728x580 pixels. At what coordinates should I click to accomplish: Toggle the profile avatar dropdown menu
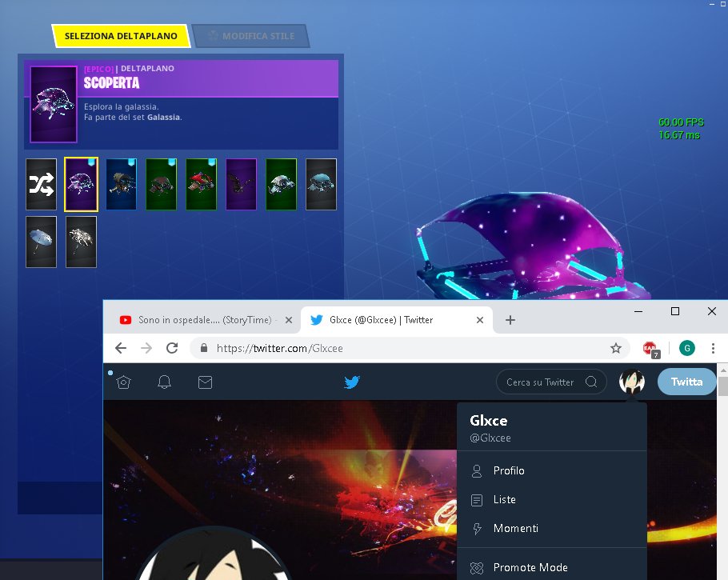tap(632, 382)
